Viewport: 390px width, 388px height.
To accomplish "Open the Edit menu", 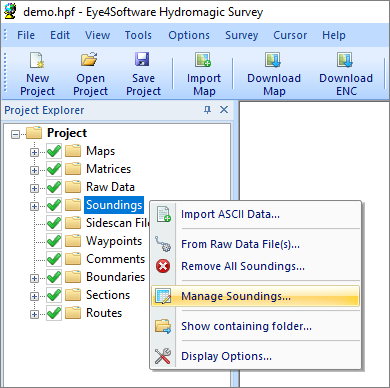I will click(x=60, y=35).
